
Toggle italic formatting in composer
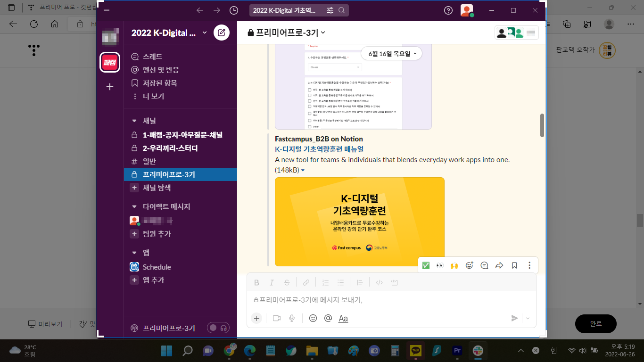pyautogui.click(x=272, y=283)
